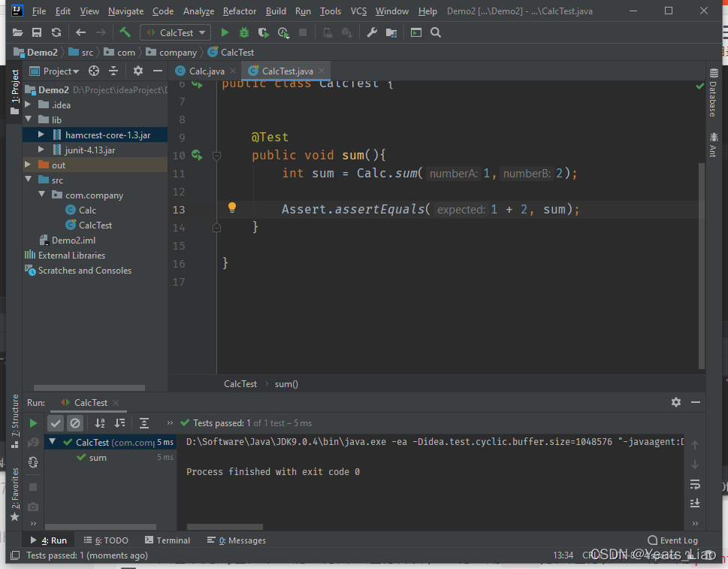Select Calc class in project tree
The height and width of the screenshot is (569, 728).
87,210
